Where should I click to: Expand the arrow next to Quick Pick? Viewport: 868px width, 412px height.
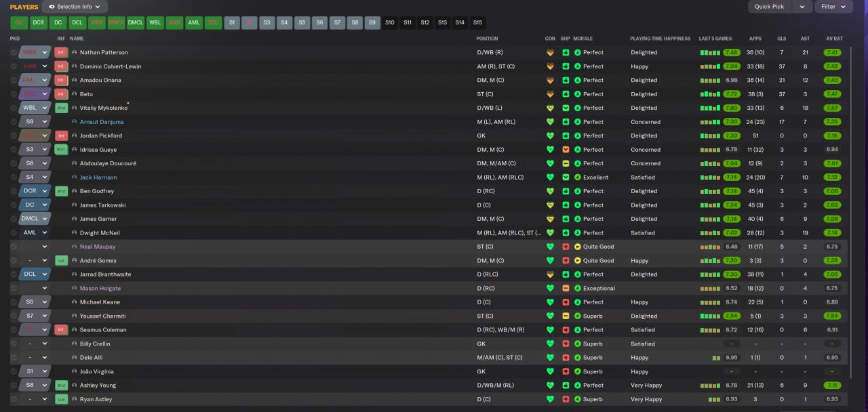tap(802, 7)
